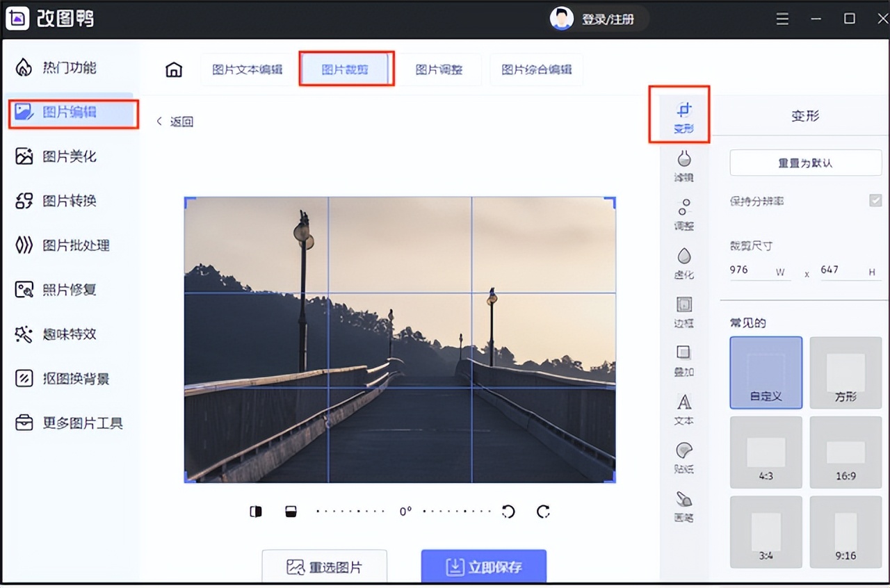890x588 pixels.
Task: Click the rotation angle slider
Action: [x=405, y=511]
